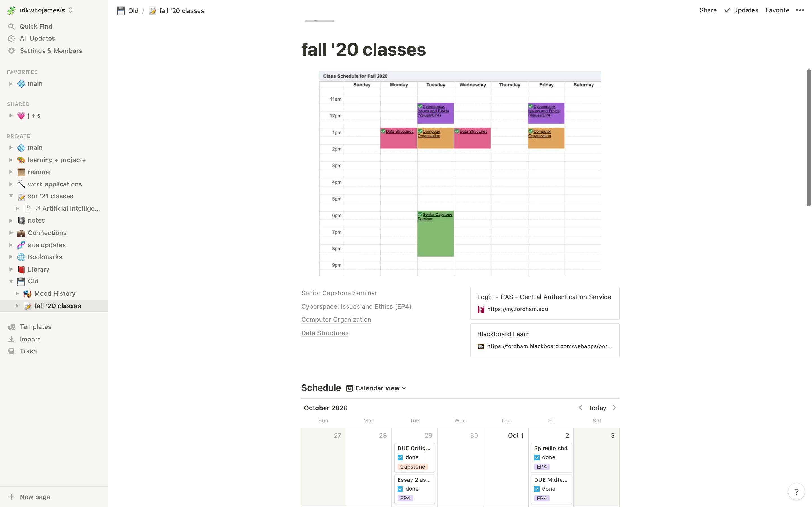
Task: Open All Updates in sidebar
Action: tap(37, 39)
